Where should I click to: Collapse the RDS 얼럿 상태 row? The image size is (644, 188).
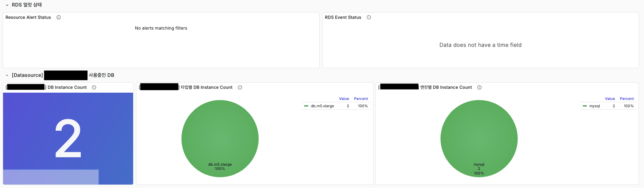point(7,5)
